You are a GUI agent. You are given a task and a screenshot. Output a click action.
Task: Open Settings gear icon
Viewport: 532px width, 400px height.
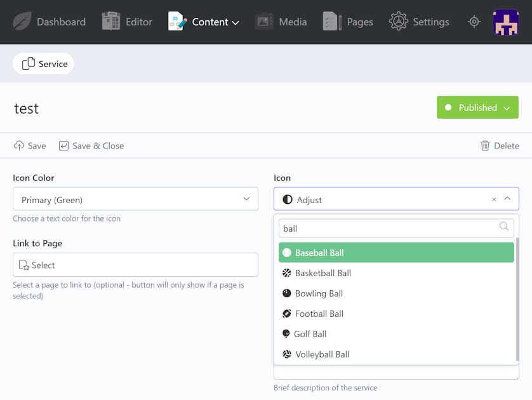pos(399,22)
